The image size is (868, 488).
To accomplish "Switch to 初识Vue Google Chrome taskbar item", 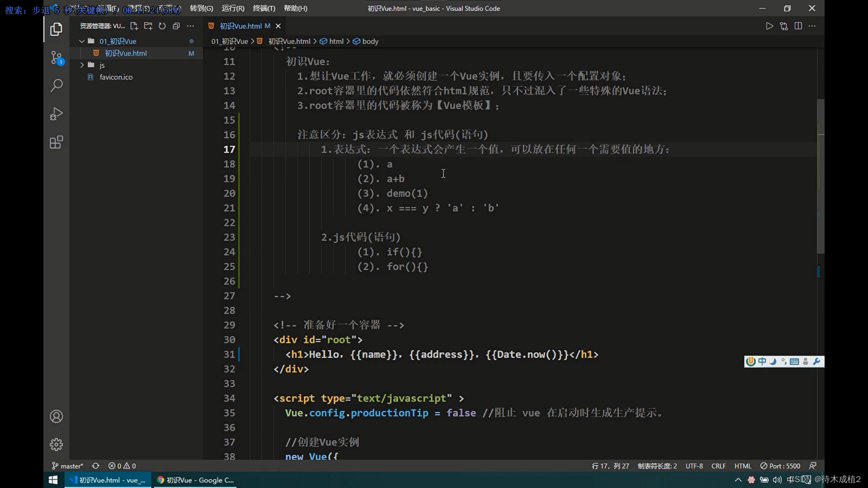I will coord(195,480).
